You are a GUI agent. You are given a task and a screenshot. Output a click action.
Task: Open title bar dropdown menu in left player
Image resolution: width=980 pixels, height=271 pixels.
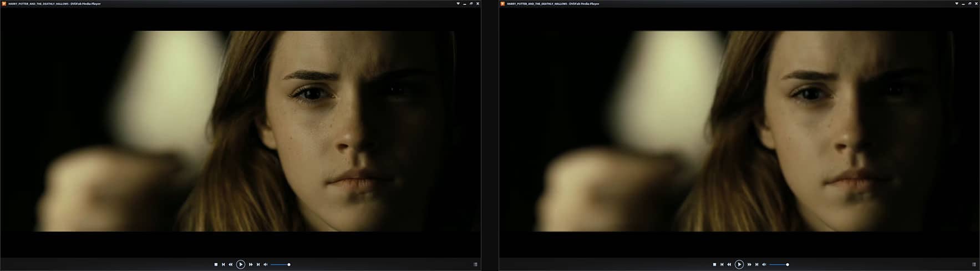click(x=458, y=3)
